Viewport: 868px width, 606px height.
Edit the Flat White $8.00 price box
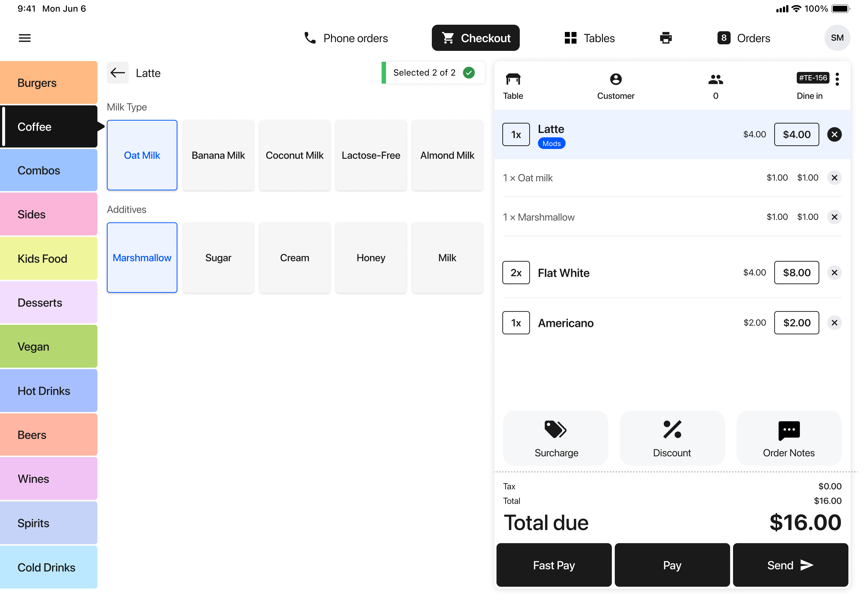click(x=796, y=273)
